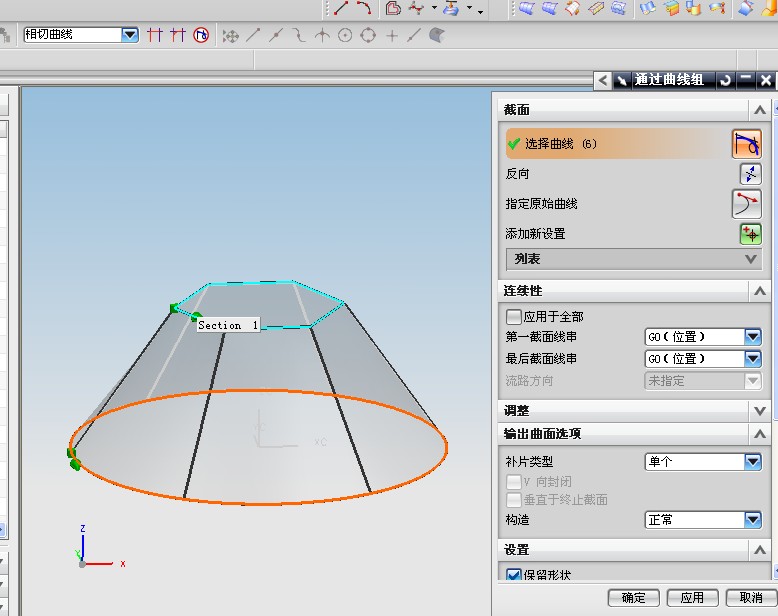
Task: Open the 最后截面线串 continuity dropdown
Action: click(753, 359)
